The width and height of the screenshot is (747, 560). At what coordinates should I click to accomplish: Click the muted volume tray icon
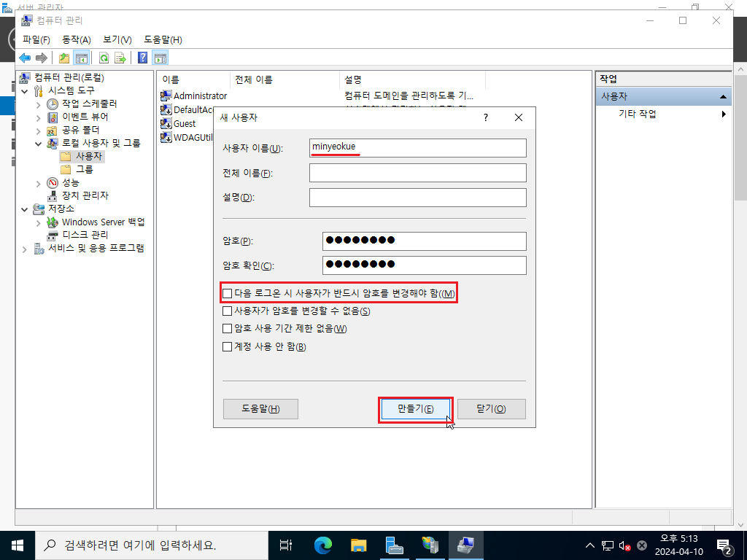624,545
